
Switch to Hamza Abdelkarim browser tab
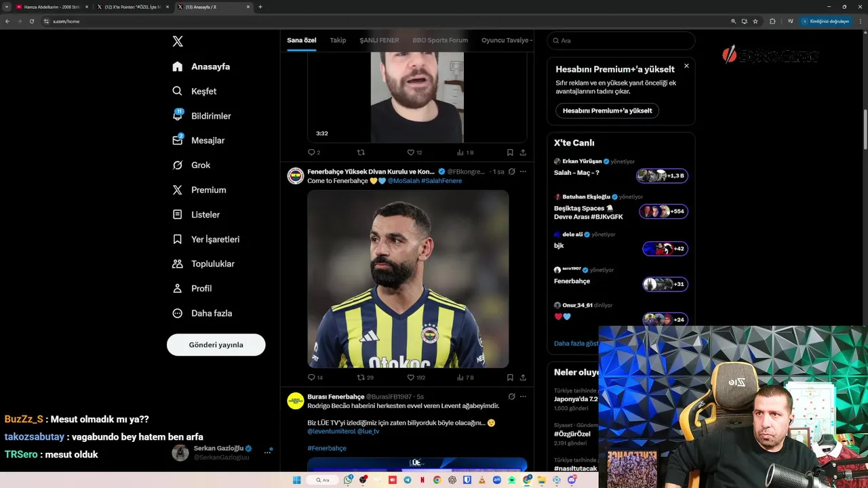[52, 7]
